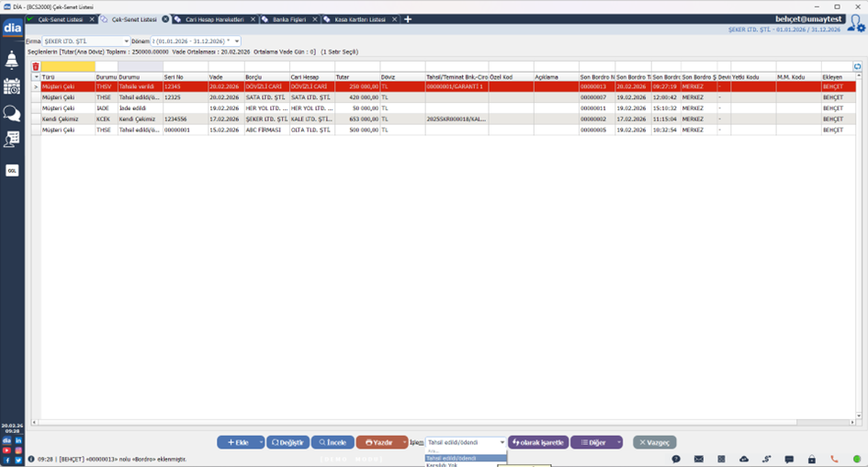Open the İşlem status combo box
The image size is (868, 467).
point(466,442)
